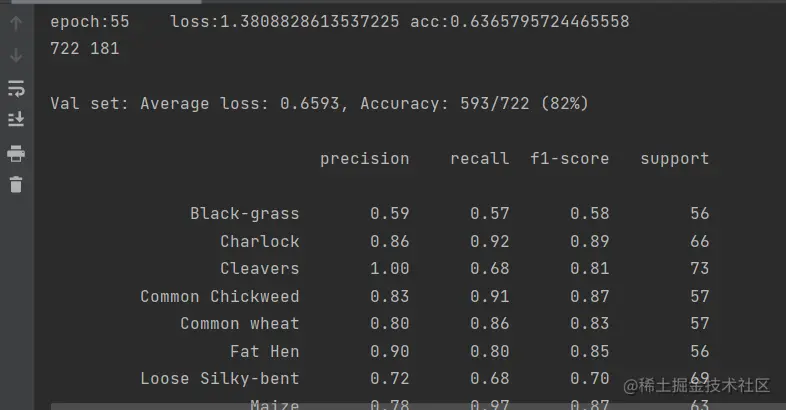
Task: Click the line reading 722 181
Action: [85, 49]
